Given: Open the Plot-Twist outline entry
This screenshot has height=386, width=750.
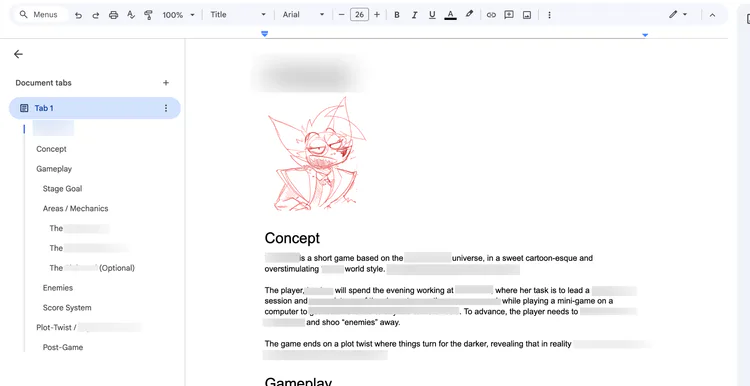Looking at the screenshot, I should 88,328.
